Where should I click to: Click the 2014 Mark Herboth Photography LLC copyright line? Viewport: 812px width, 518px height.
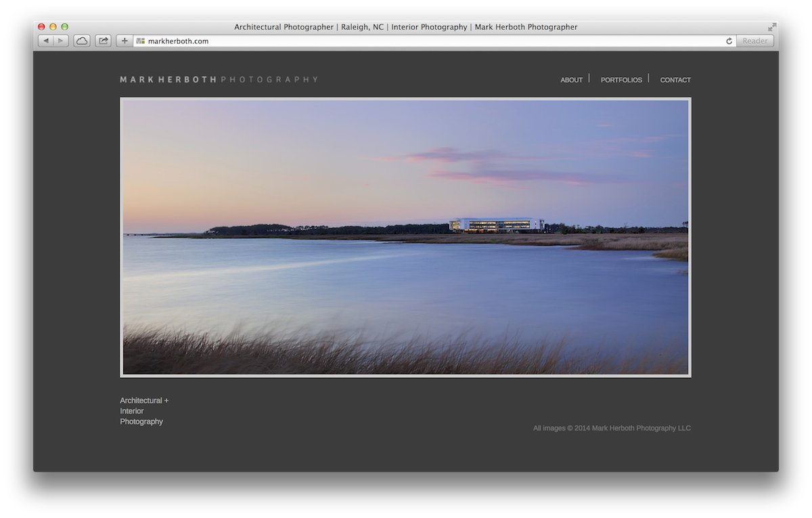point(612,428)
